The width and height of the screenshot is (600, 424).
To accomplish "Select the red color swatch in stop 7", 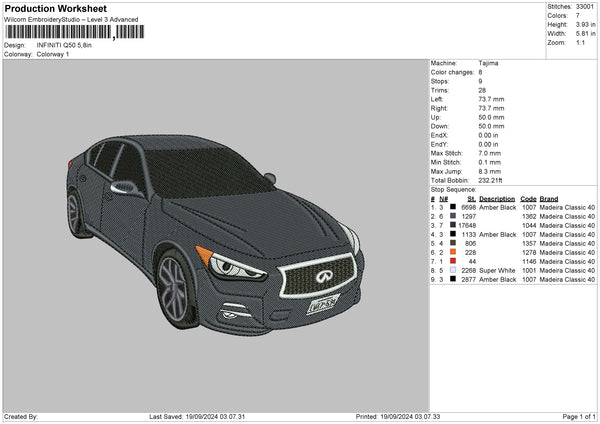I will (x=455, y=261).
